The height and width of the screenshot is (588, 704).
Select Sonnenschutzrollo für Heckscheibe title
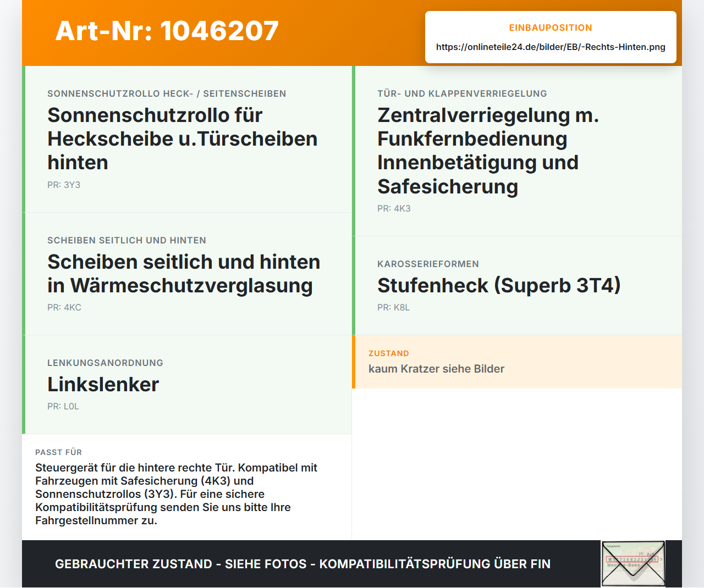(x=183, y=139)
